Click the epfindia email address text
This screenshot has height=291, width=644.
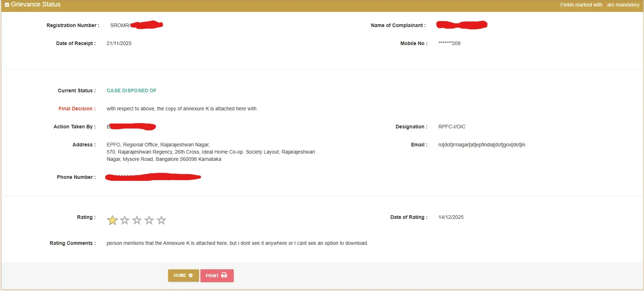tap(482, 145)
